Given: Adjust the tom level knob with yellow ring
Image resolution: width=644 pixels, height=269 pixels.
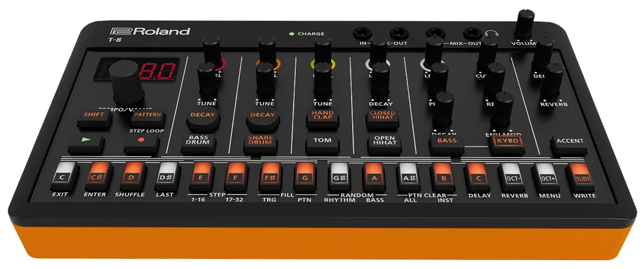Looking at the screenshot, I should (323, 53).
